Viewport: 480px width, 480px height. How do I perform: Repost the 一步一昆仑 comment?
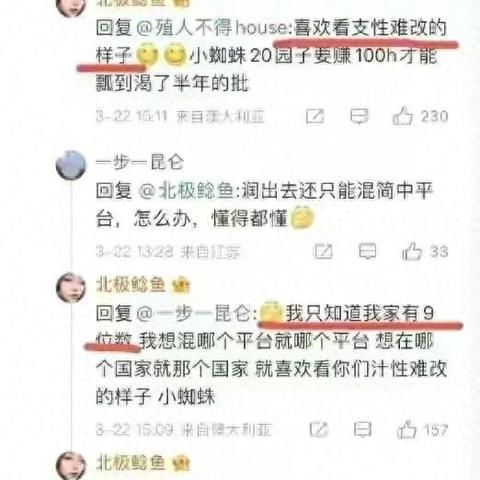tap(323, 251)
